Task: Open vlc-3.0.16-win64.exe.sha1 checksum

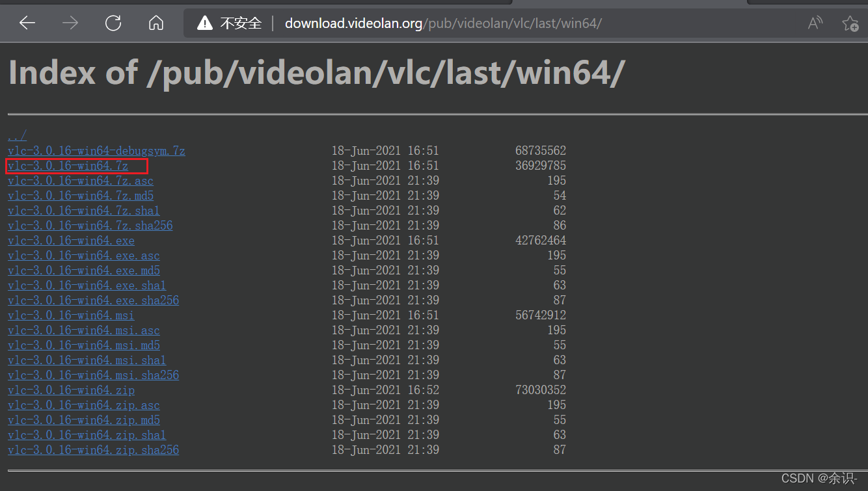Action: click(x=87, y=285)
